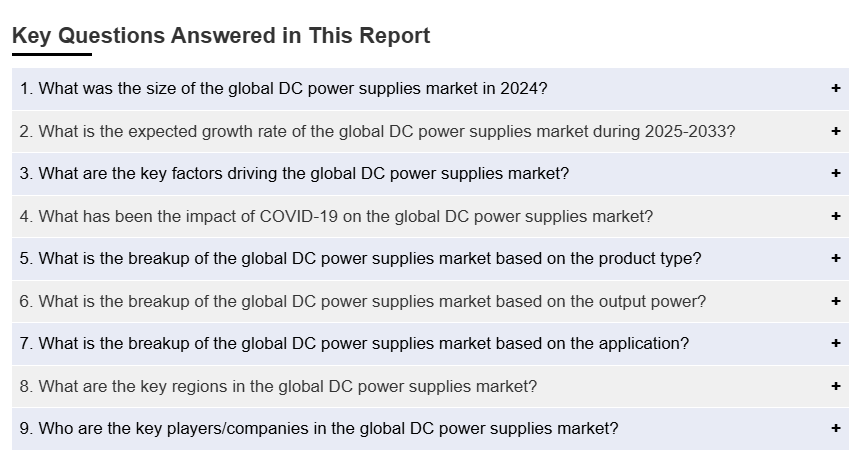The width and height of the screenshot is (852, 455).
Task: Click plus icon beside 2024 market size question
Action: (x=835, y=88)
